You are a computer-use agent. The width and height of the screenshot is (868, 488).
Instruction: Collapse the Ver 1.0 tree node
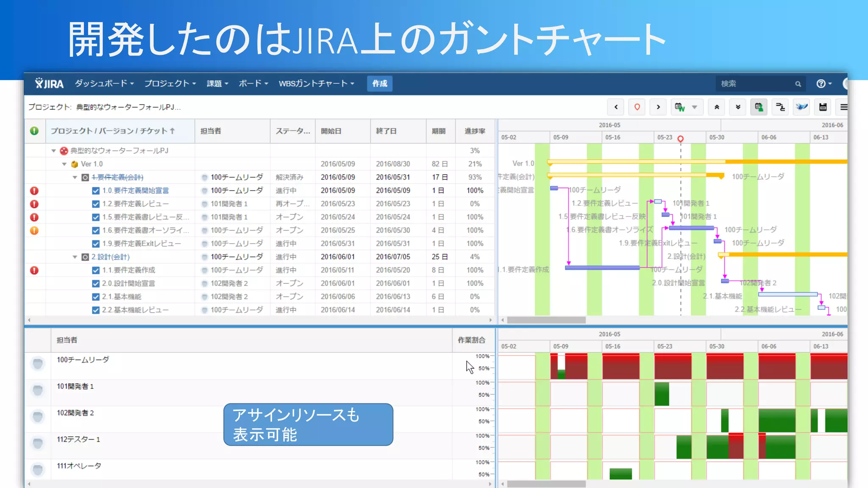(x=64, y=164)
